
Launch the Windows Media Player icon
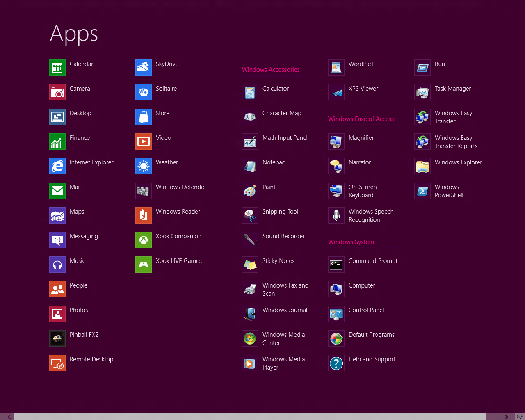tap(250, 363)
